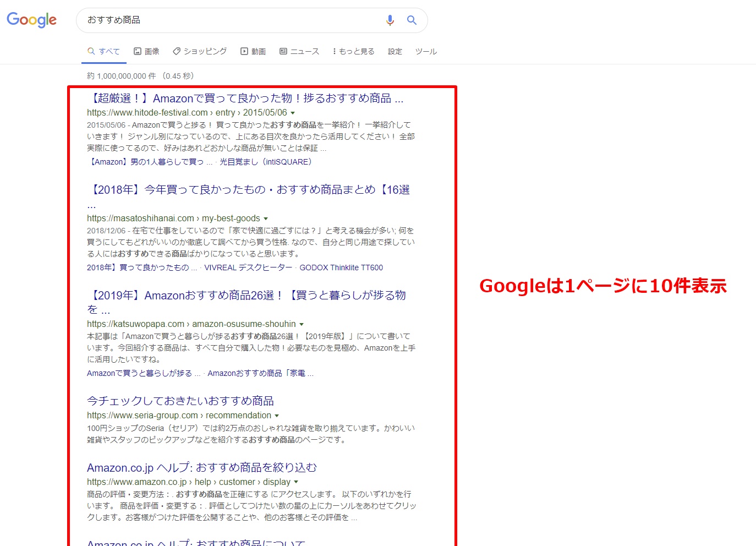Select the すべて tab
This screenshot has width=756, height=546.
click(x=103, y=51)
